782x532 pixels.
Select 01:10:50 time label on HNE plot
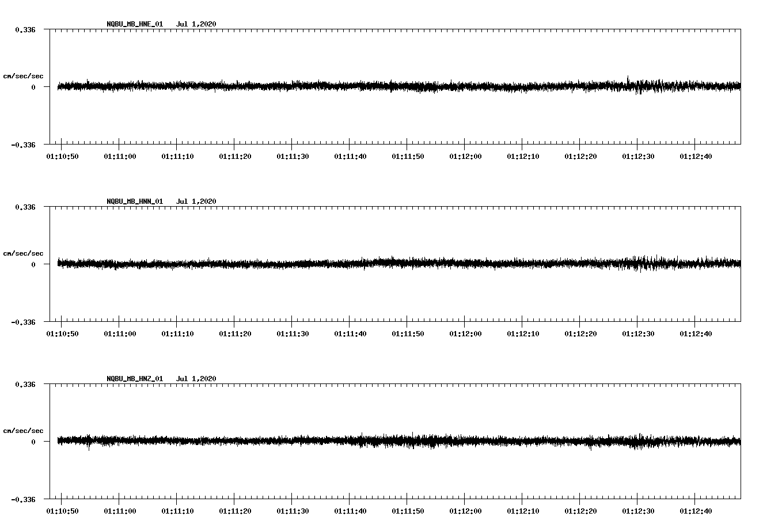tap(62, 157)
